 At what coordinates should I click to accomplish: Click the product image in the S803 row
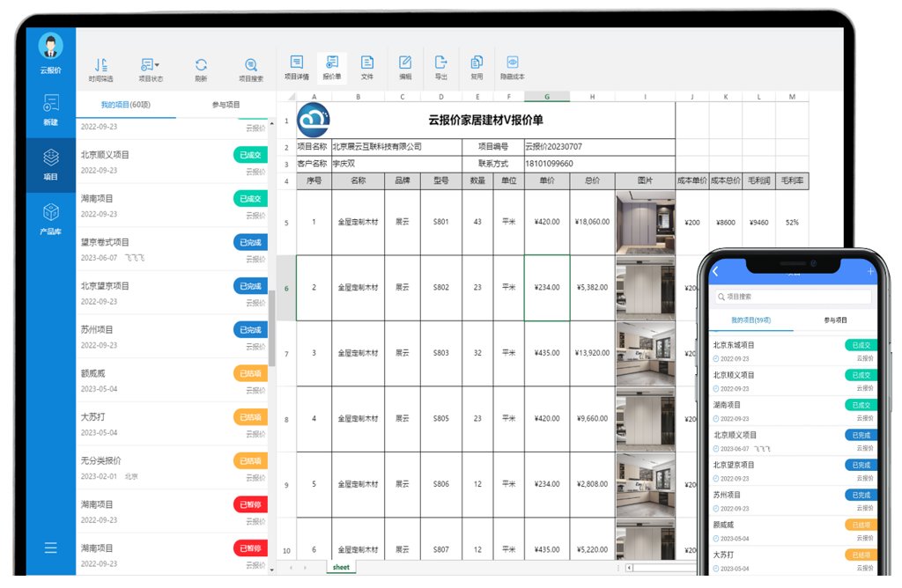646,354
